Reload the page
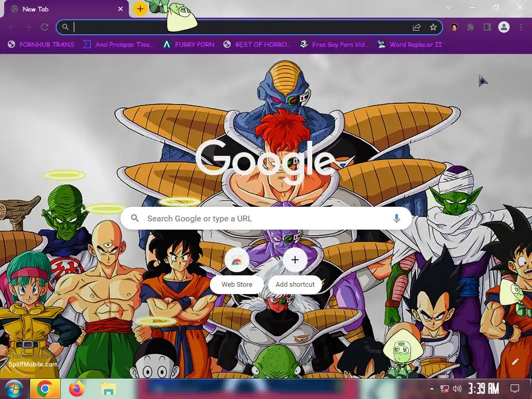Viewport: 532px width, 399px height. pos(45,27)
